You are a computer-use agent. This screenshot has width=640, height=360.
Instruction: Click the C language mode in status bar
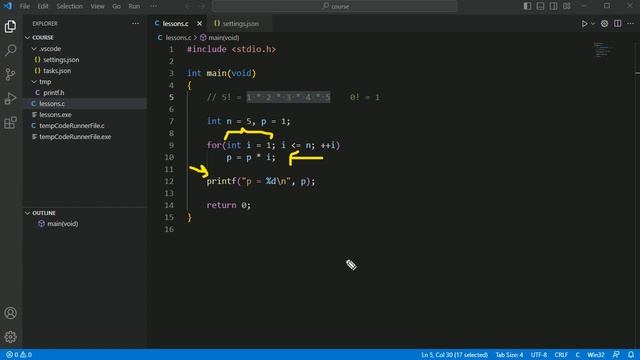click(578, 355)
